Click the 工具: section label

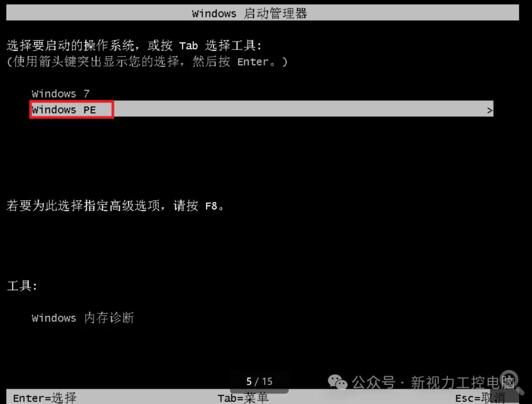(22, 286)
